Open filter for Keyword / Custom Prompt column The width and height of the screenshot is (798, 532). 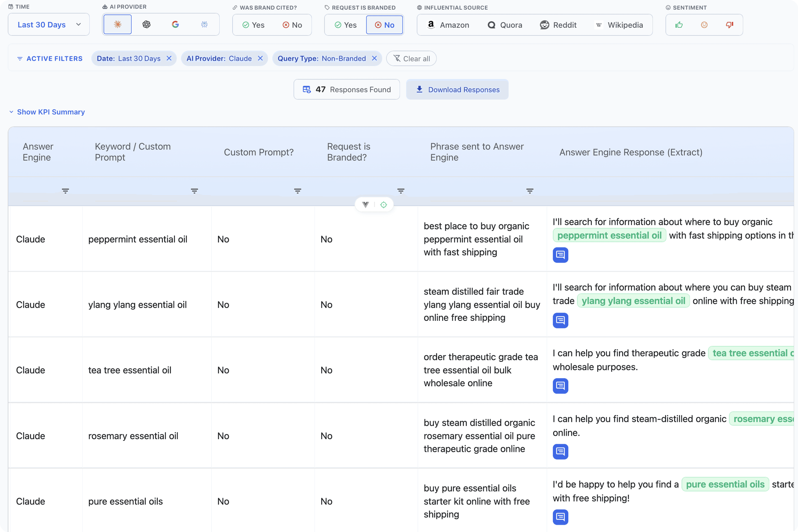(195, 191)
